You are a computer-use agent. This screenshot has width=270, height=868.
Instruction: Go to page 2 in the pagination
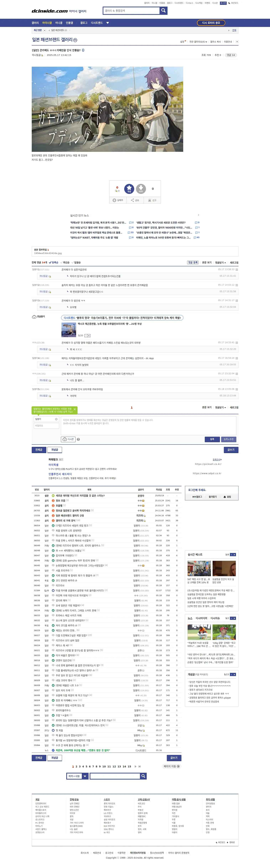click(76, 766)
